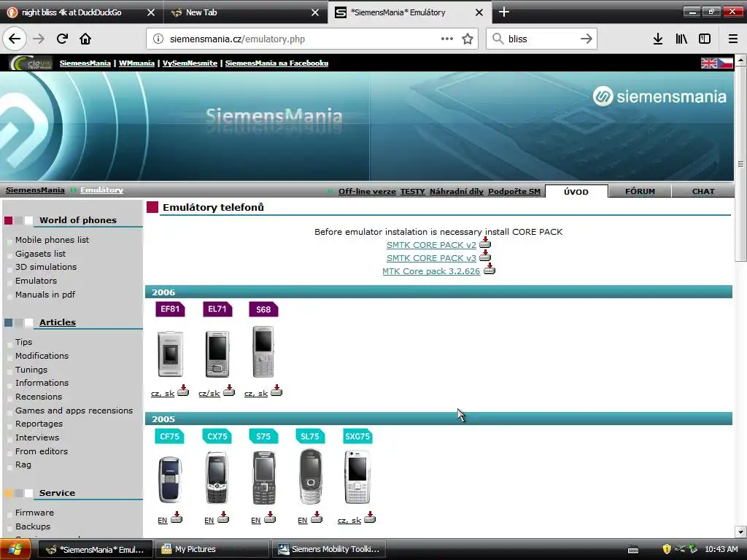Download the SXG75 emulator icon
This screenshot has width=747, height=560.
click(370, 518)
